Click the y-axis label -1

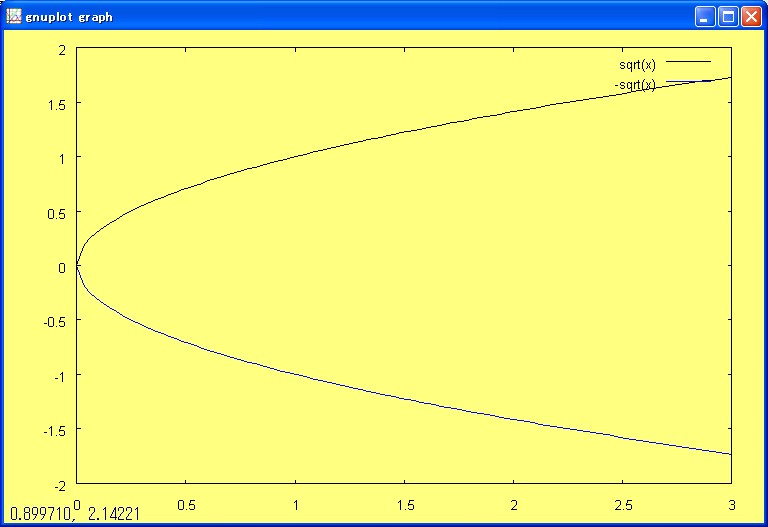point(60,376)
